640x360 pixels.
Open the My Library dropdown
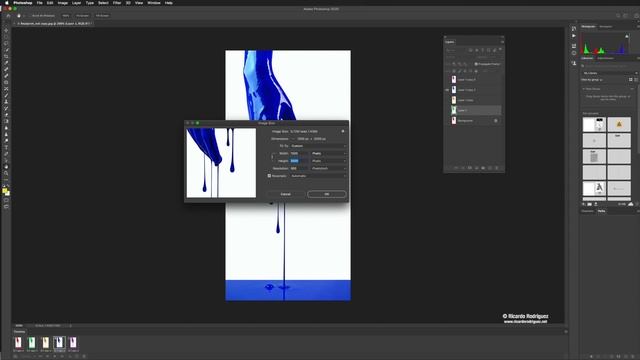610,73
